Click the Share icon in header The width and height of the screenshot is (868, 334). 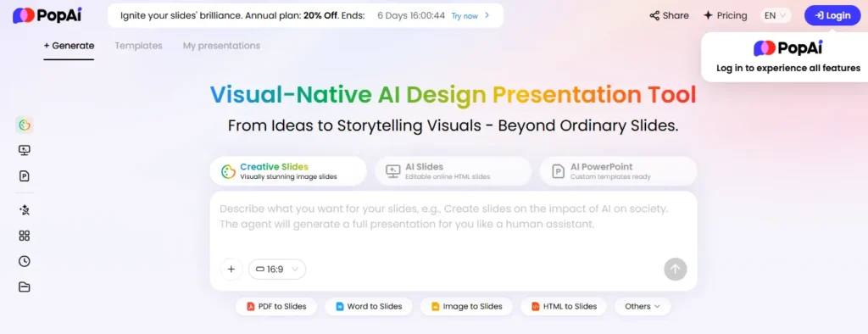(654, 15)
